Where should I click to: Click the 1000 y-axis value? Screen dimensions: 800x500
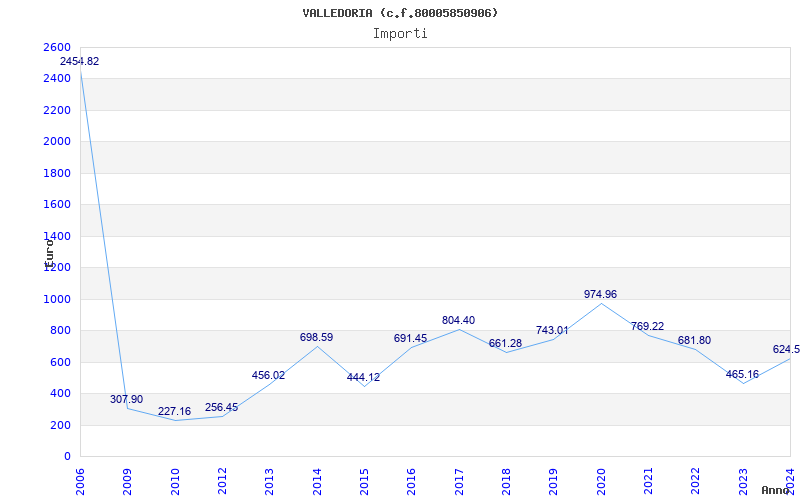pyautogui.click(x=57, y=299)
